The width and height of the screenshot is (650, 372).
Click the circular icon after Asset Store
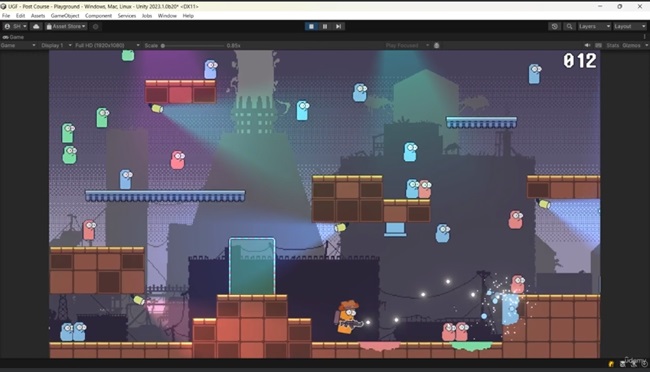point(96,27)
